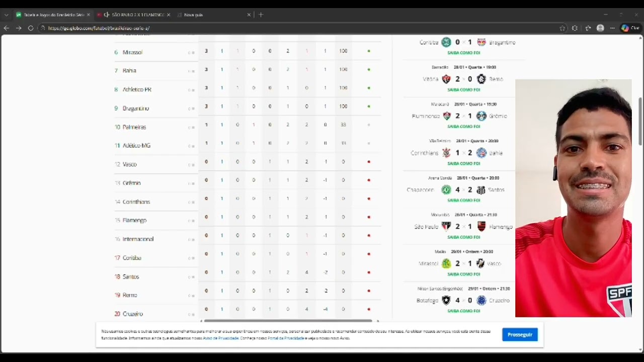Click the table scroll right arrow

(x=378, y=321)
